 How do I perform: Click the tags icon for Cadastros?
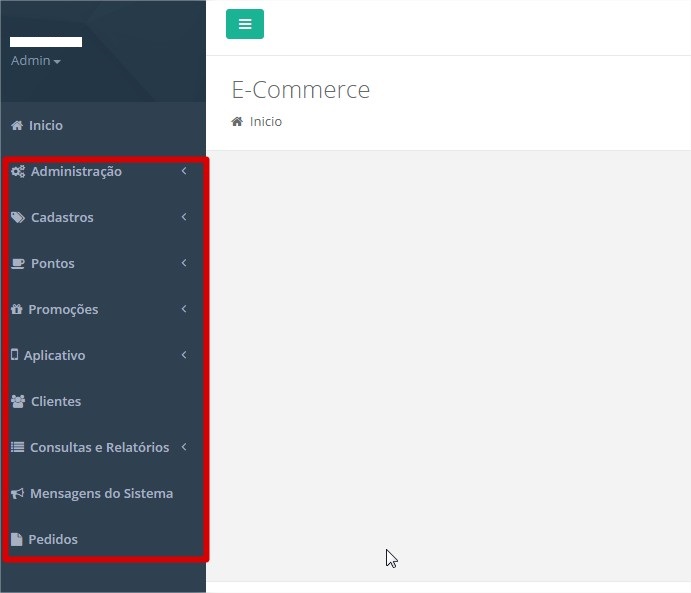pyautogui.click(x=18, y=218)
